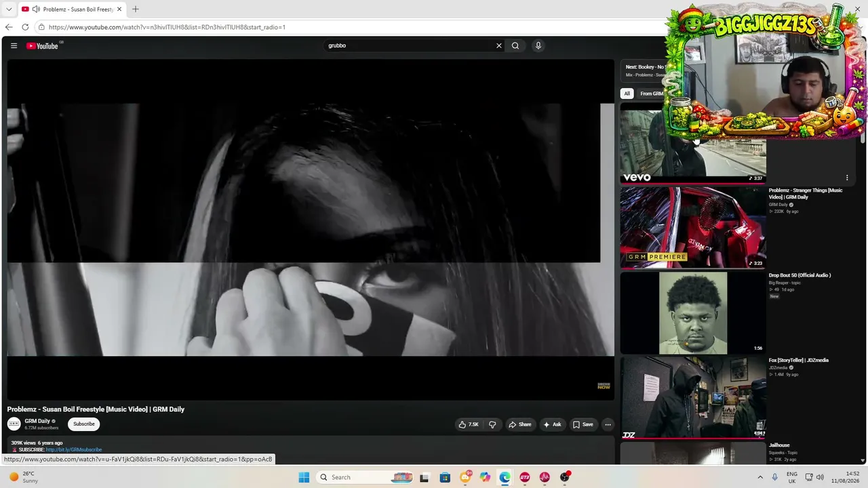Image resolution: width=868 pixels, height=488 pixels.
Task: Click the main video player area
Action: [311, 229]
